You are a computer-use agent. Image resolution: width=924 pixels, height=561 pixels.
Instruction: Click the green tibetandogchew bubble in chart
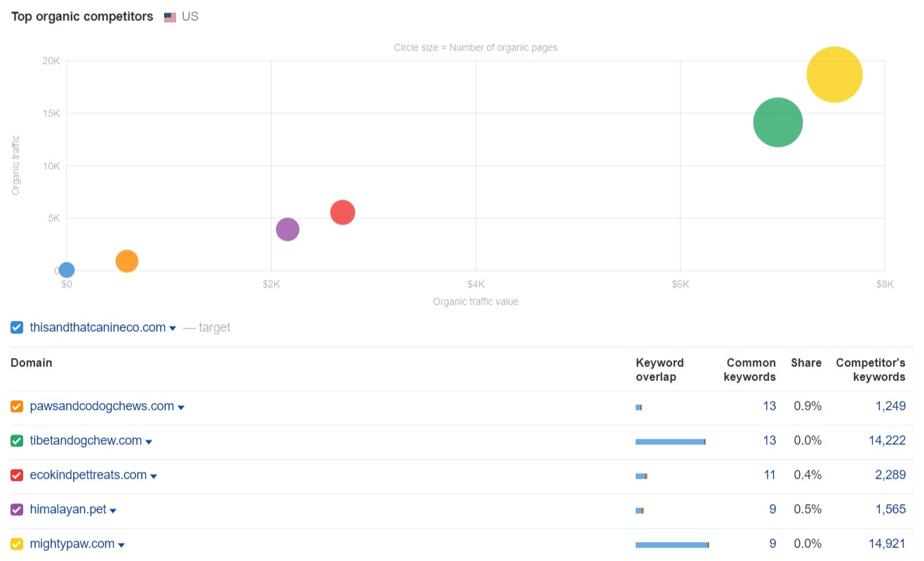[777, 122]
